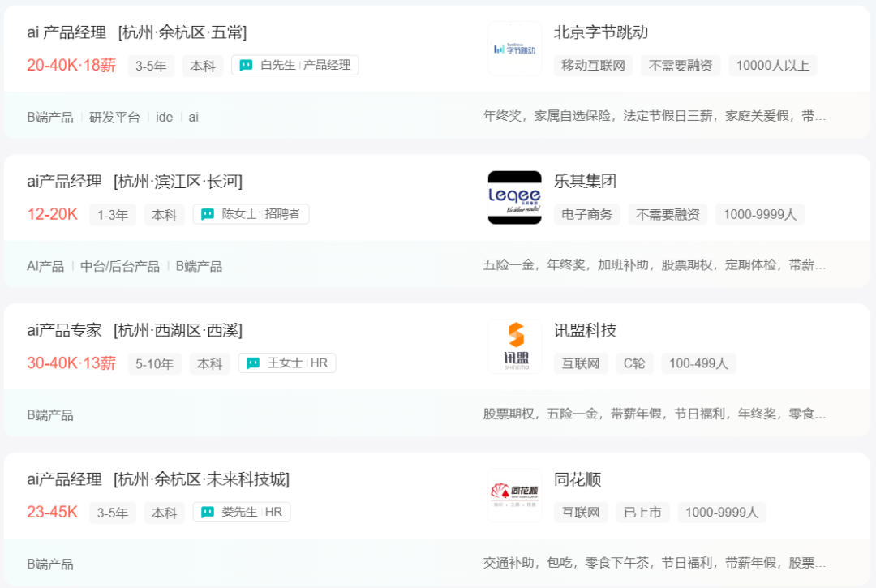Screen dimensions: 876x588
Task: Visit the 同花顺 company page
Action: 578,479
